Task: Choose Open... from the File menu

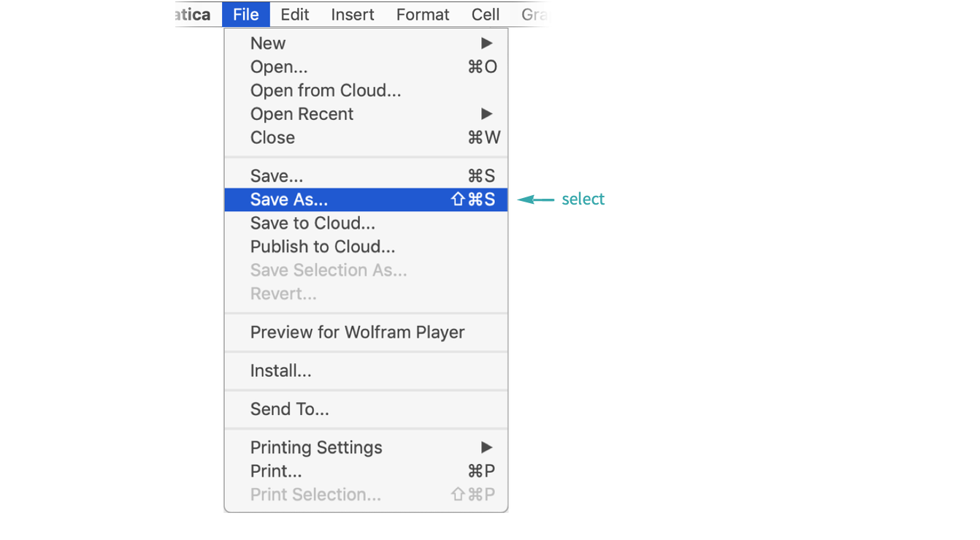Action: [x=366, y=67]
